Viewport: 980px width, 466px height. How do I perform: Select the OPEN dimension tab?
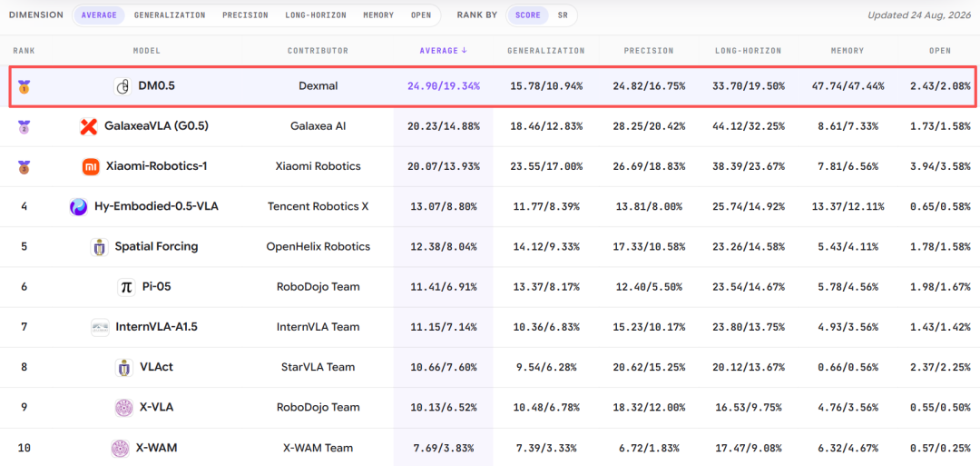[x=421, y=15]
